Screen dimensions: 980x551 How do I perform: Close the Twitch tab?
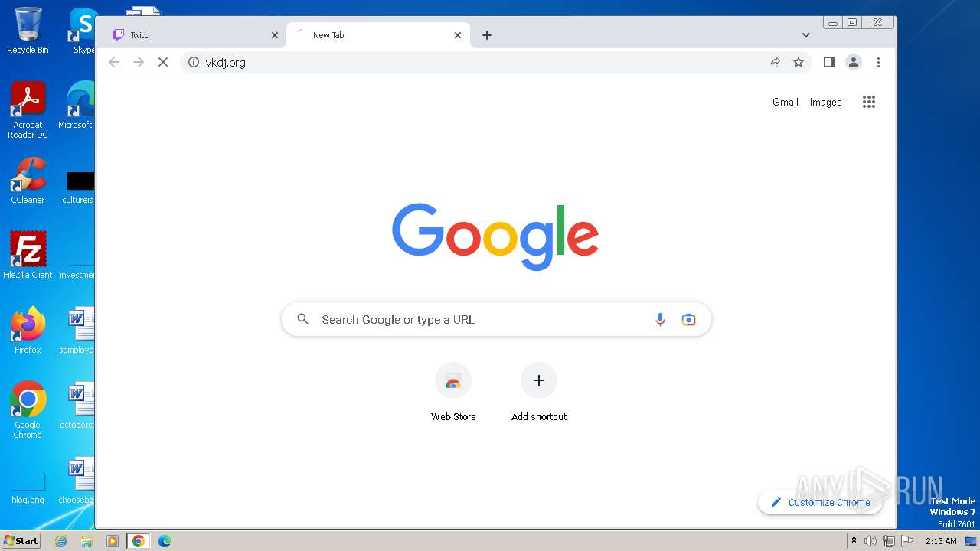click(275, 35)
